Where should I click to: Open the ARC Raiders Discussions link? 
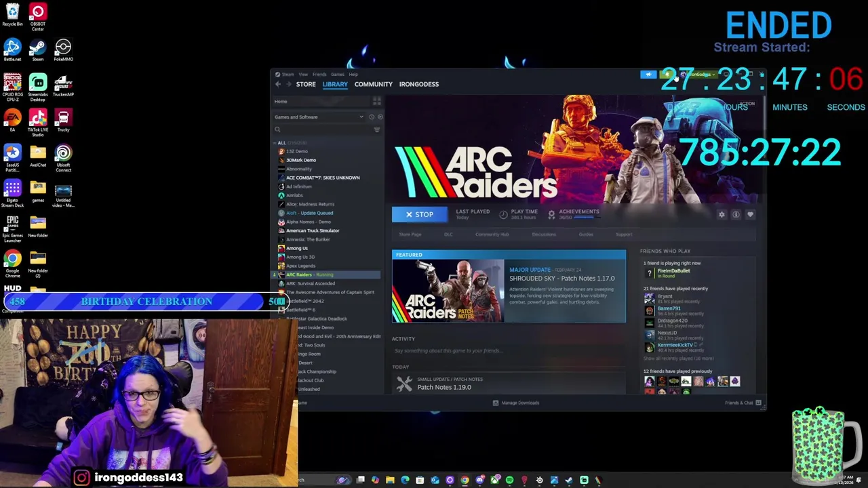[544, 235]
